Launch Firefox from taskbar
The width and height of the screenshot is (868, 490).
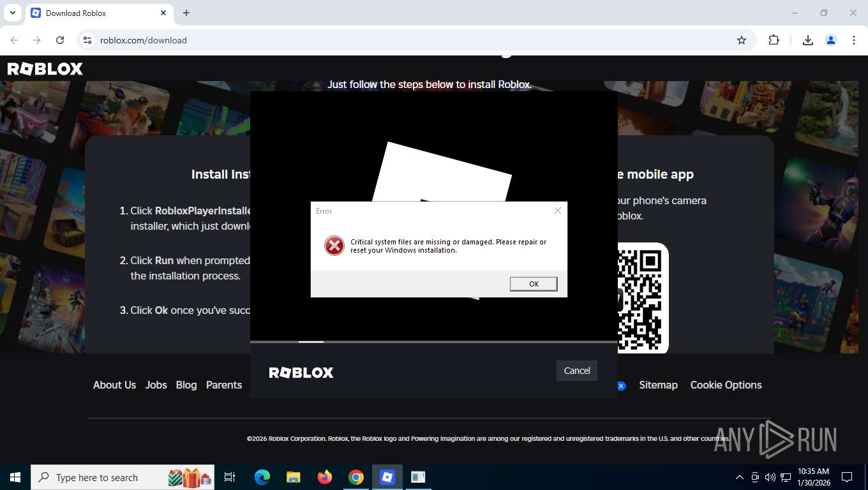[x=325, y=477]
